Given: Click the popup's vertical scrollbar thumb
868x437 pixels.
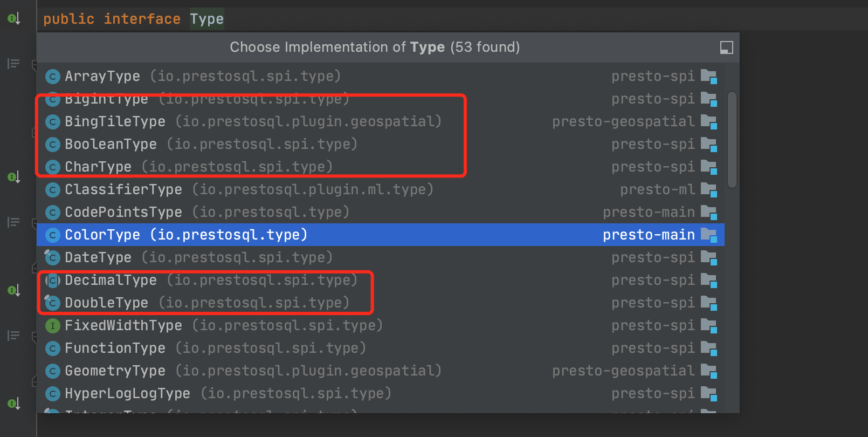Looking at the screenshot, I should [732, 140].
